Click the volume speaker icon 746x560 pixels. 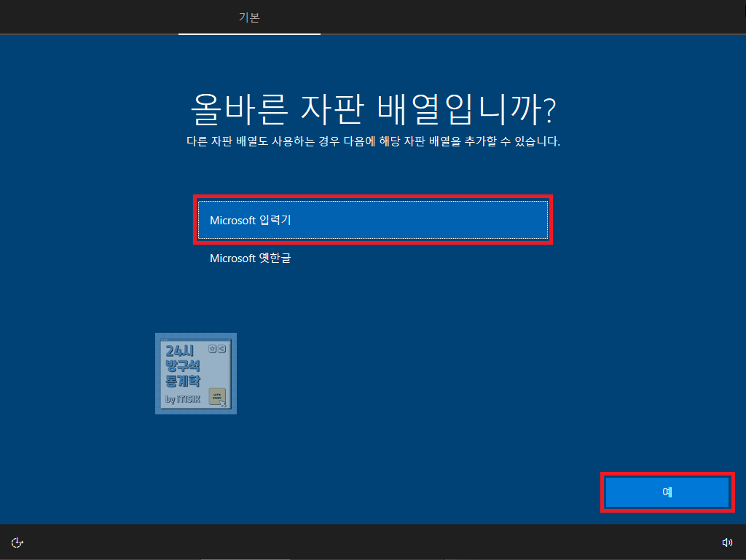coord(727,543)
